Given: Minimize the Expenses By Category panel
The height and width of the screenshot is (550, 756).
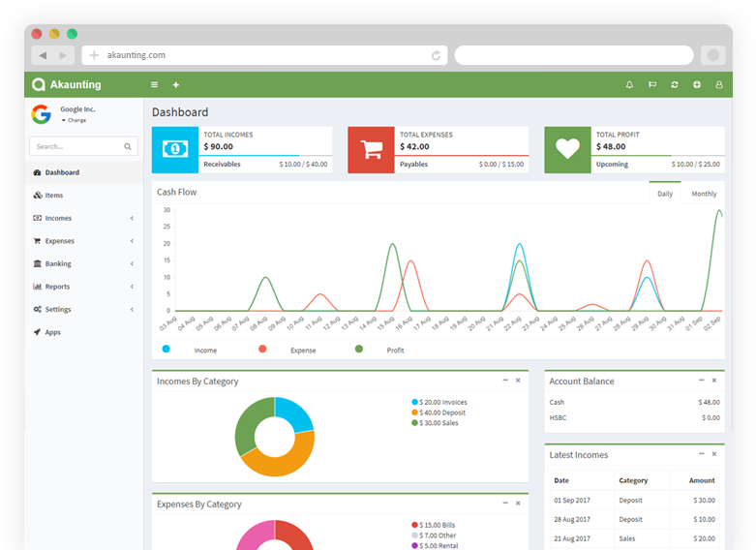Looking at the screenshot, I should [505, 503].
